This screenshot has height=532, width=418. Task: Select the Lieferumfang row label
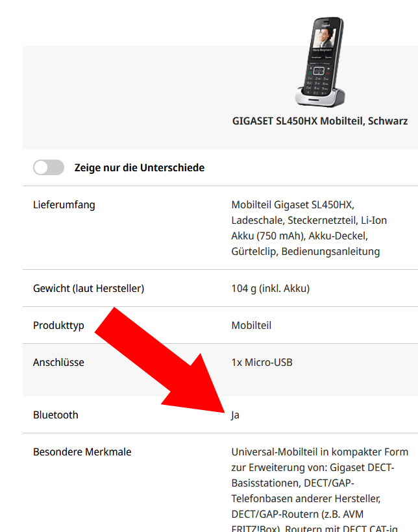point(64,205)
